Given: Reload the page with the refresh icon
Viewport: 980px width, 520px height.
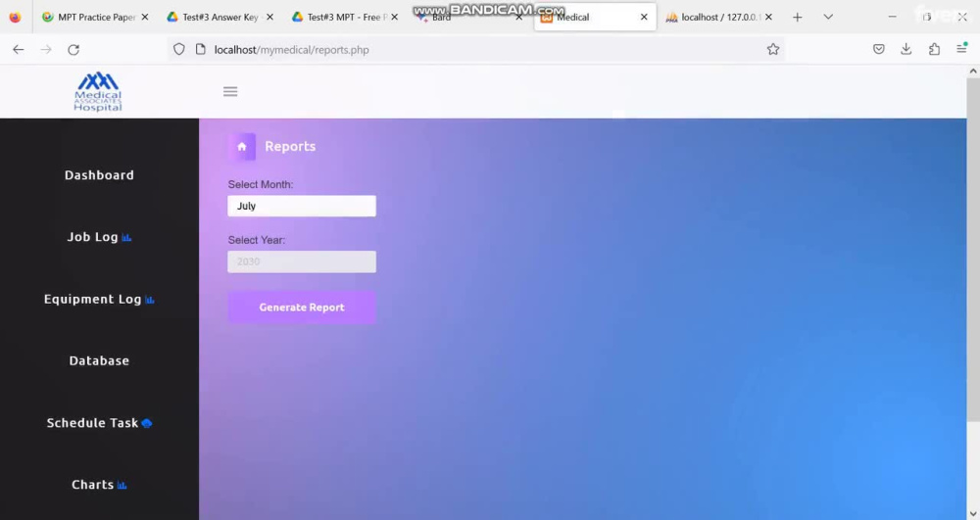Looking at the screenshot, I should [73, 49].
